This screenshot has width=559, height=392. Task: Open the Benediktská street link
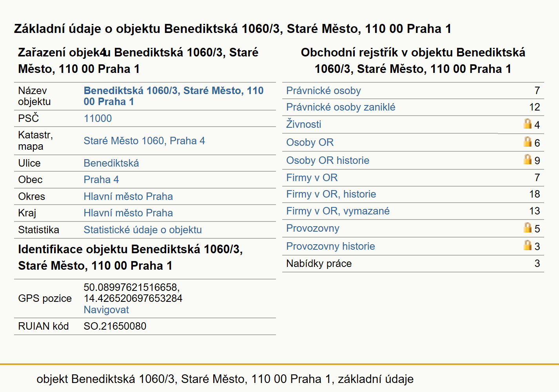(111, 163)
